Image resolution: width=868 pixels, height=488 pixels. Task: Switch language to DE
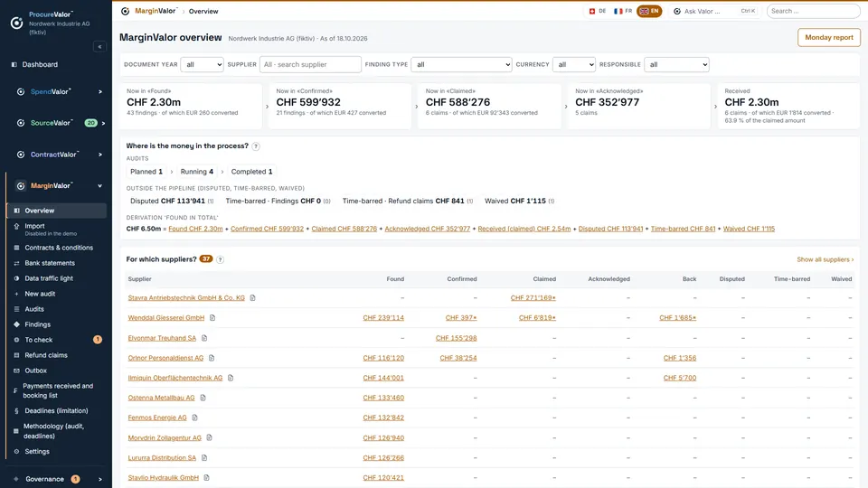pyautogui.click(x=598, y=11)
